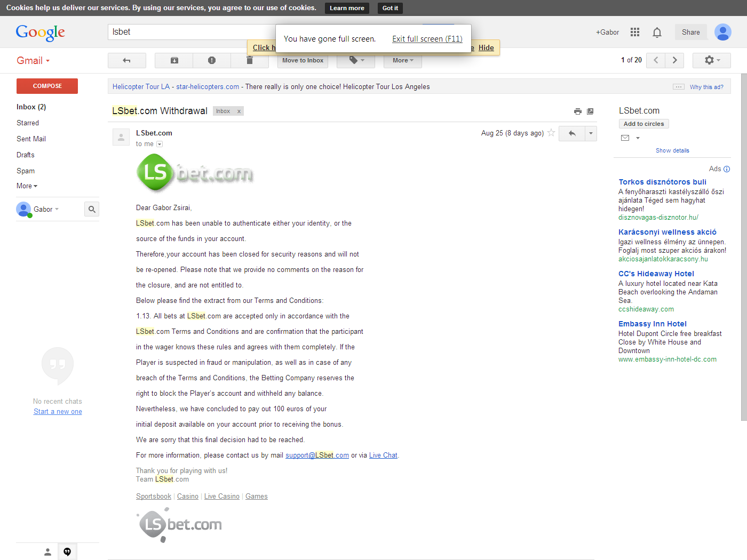
Task: Open the Drafts folder
Action: [x=26, y=155]
